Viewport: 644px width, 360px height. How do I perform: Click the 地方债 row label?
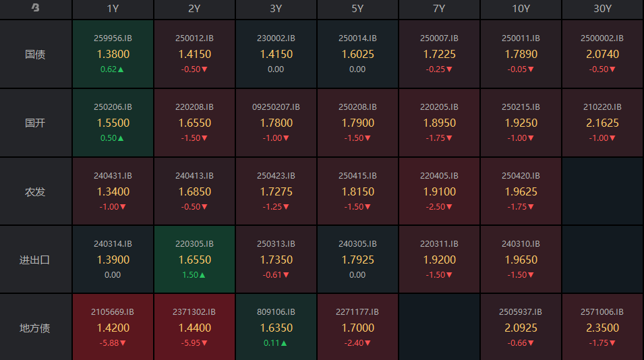(35, 328)
